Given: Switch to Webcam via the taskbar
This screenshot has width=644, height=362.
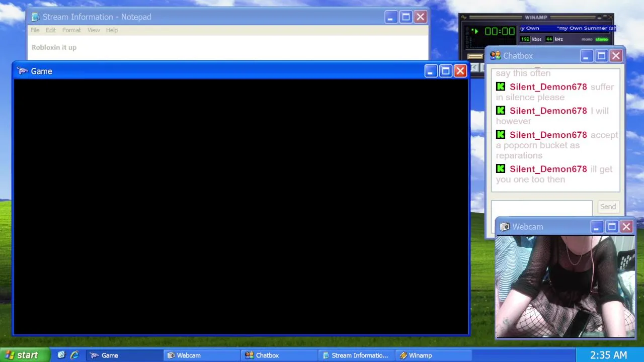Looking at the screenshot, I should (x=202, y=355).
